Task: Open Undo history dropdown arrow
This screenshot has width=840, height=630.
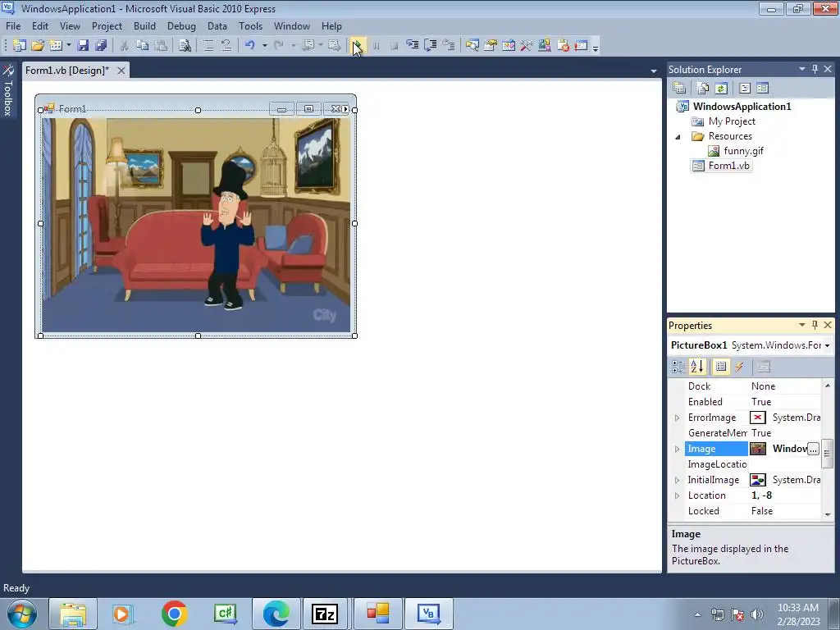Action: point(265,46)
